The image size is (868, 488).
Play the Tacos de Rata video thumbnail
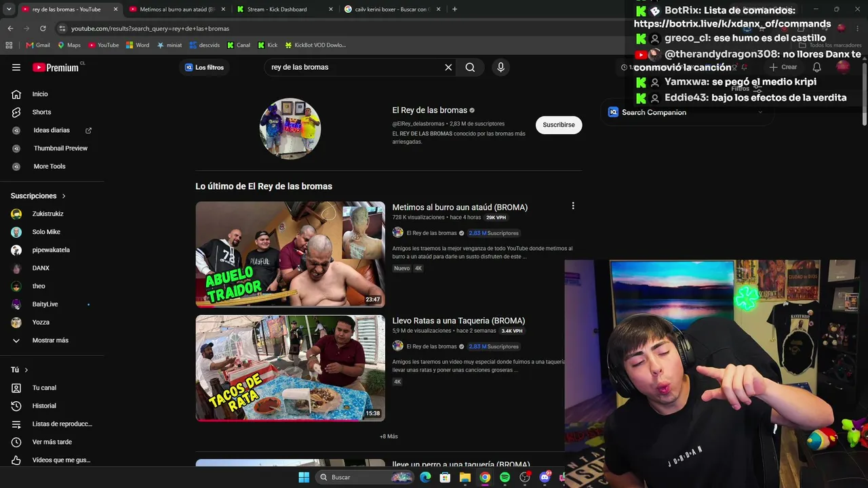pos(290,368)
